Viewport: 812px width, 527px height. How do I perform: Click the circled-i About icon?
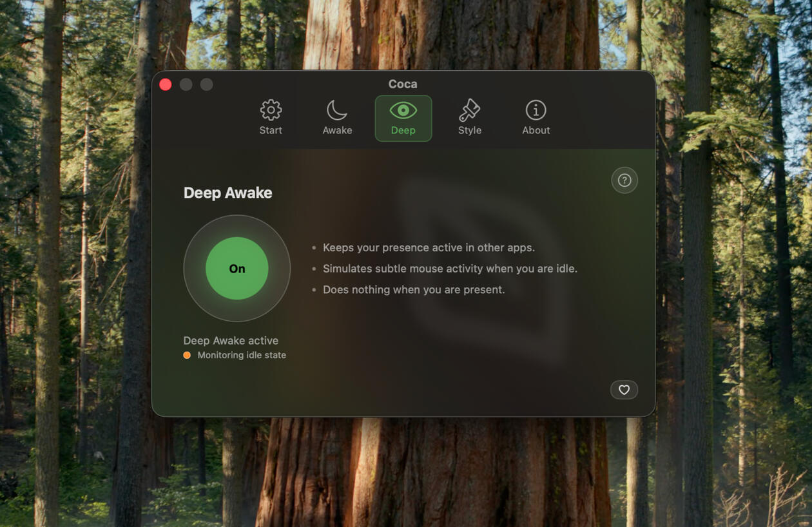[x=536, y=111]
